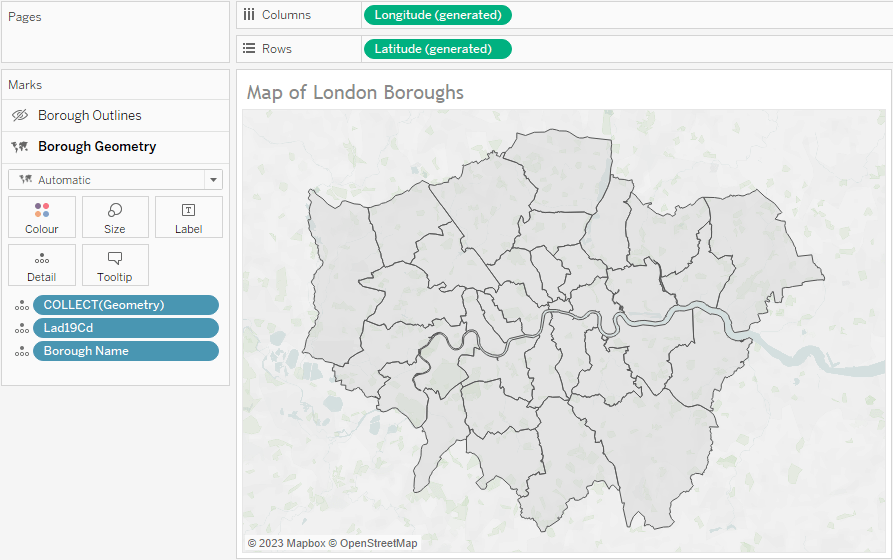Image resolution: width=893 pixels, height=560 pixels.
Task: Click the OpenStreetMap attribution link
Action: coord(378,543)
